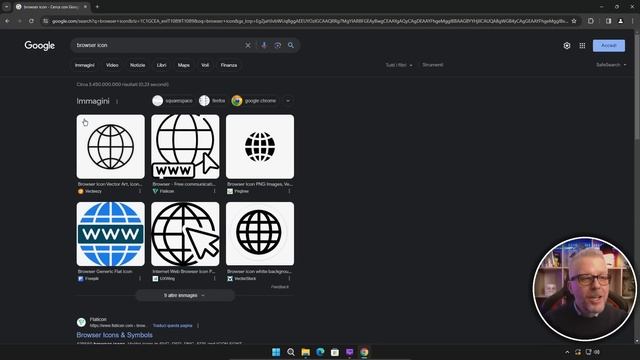Filter images by google chrome chip
This screenshot has width=640, height=360.
pos(254,101)
